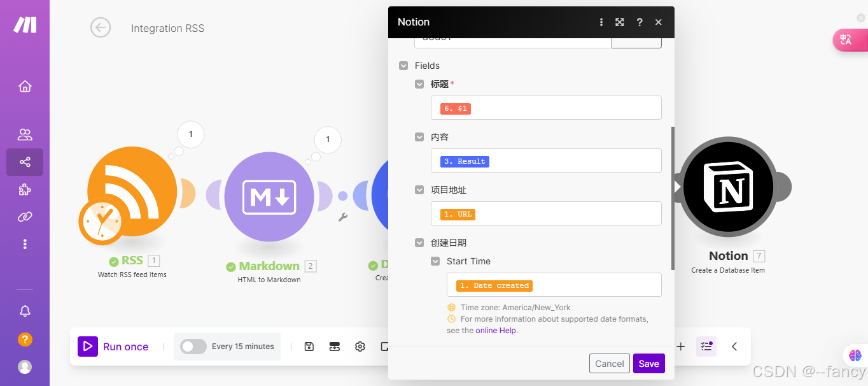Click the Every 15 minutes label

(243, 347)
